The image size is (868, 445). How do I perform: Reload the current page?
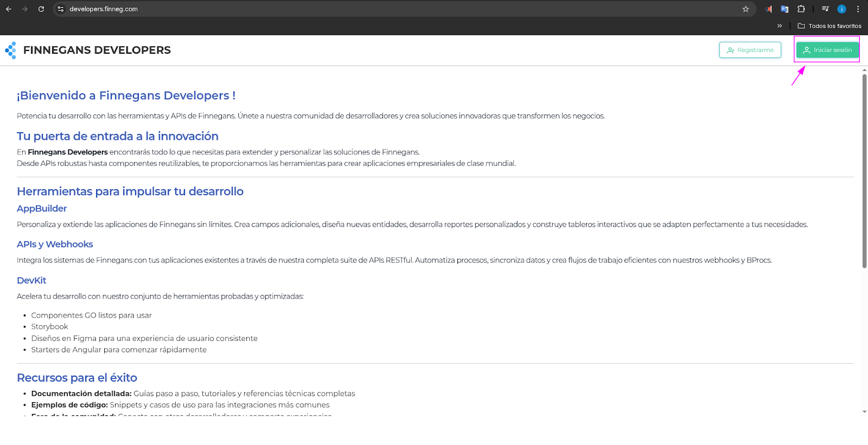click(41, 9)
